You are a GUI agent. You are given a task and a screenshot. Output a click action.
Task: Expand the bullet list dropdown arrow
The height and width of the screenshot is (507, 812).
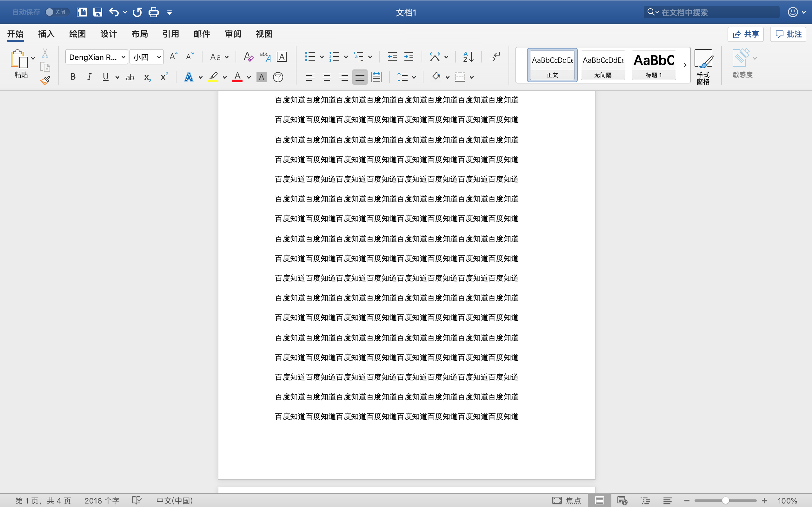(x=321, y=57)
